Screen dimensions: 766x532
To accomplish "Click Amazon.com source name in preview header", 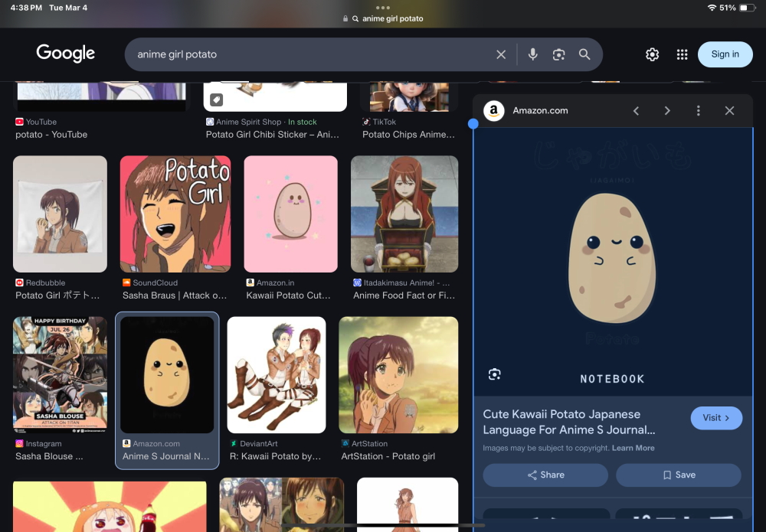I will coord(540,111).
